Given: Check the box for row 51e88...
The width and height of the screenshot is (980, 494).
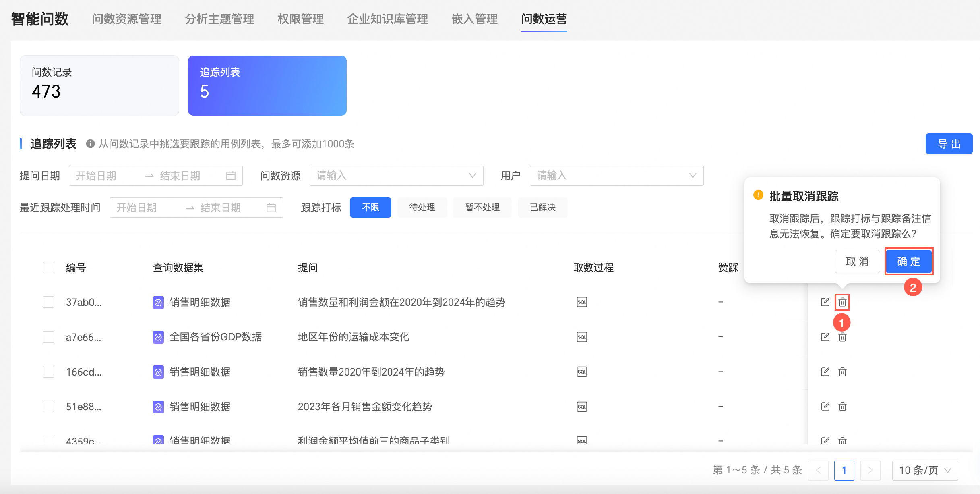Looking at the screenshot, I should (49, 407).
